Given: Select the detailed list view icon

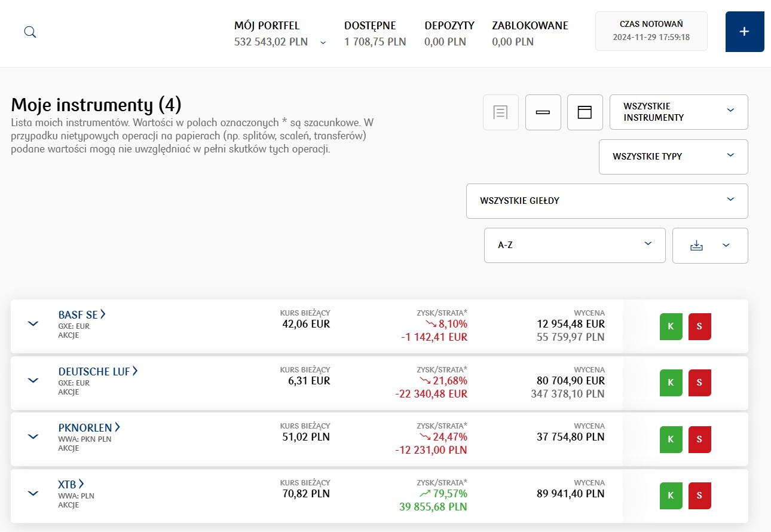Looking at the screenshot, I should (x=500, y=112).
